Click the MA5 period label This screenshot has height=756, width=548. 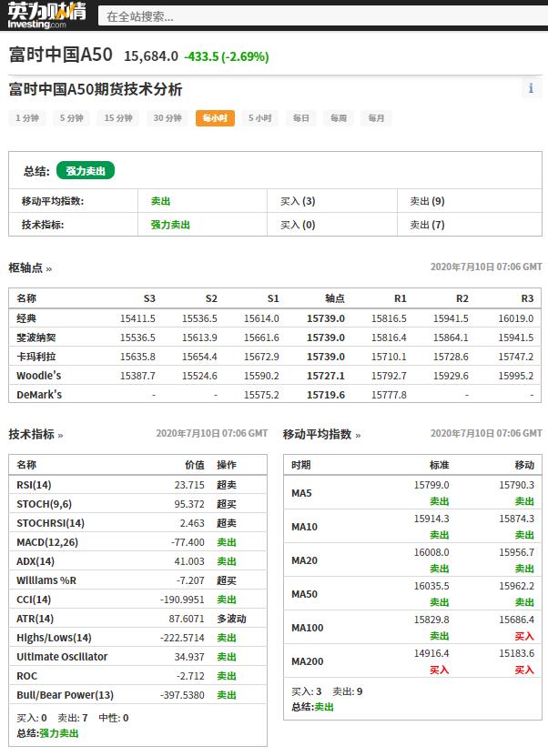click(301, 493)
